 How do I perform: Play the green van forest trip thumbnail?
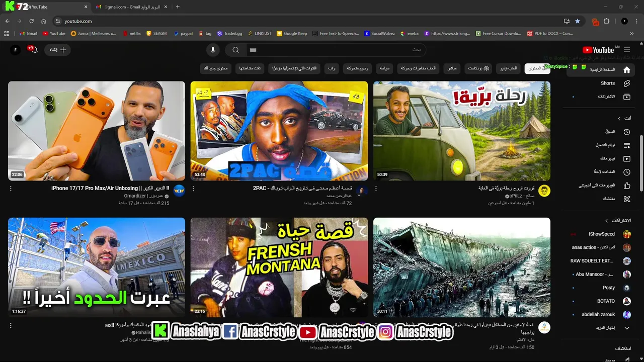point(462,131)
